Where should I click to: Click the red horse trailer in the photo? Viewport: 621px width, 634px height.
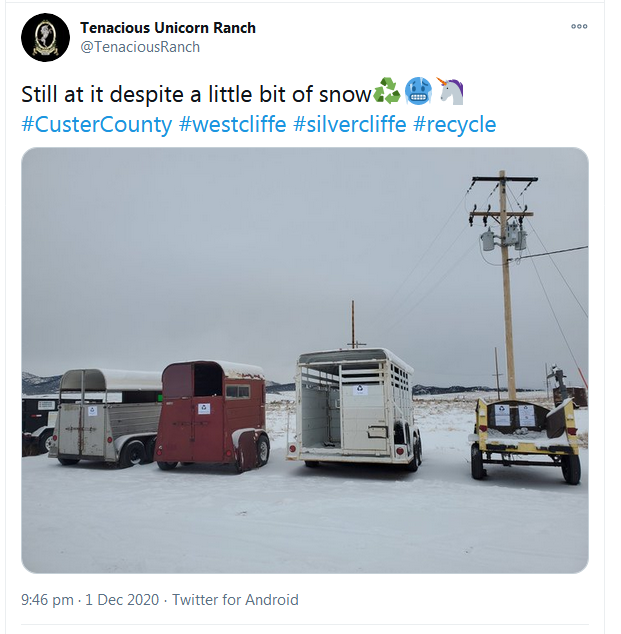(212, 416)
